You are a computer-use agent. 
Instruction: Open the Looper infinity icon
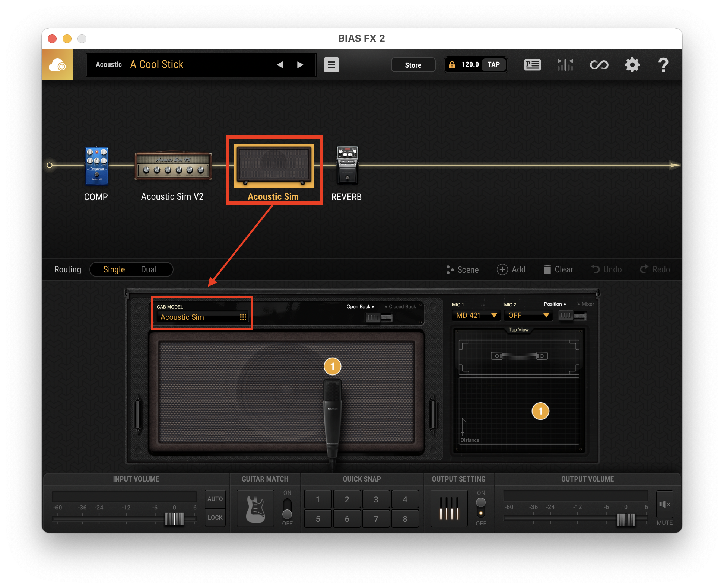[599, 65]
